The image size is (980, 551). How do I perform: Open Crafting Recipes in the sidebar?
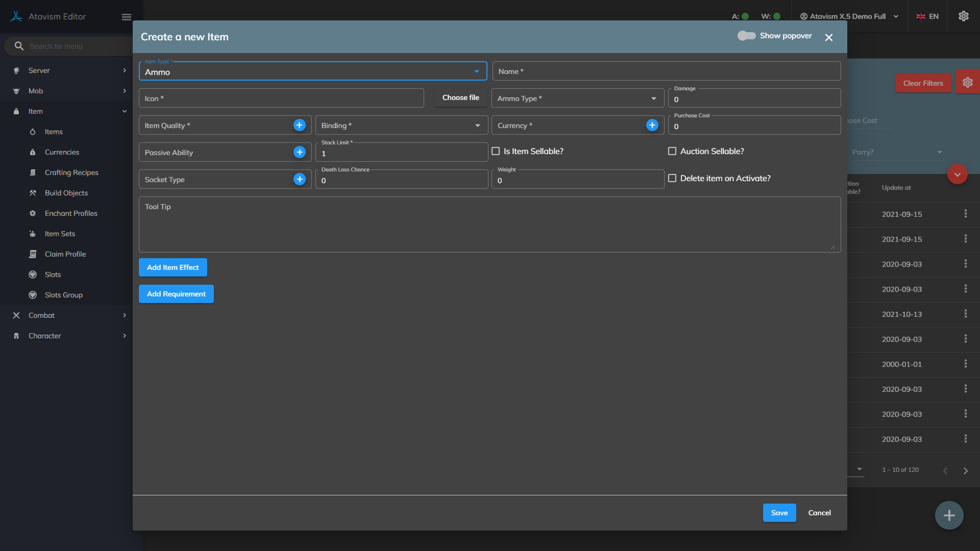(x=71, y=172)
